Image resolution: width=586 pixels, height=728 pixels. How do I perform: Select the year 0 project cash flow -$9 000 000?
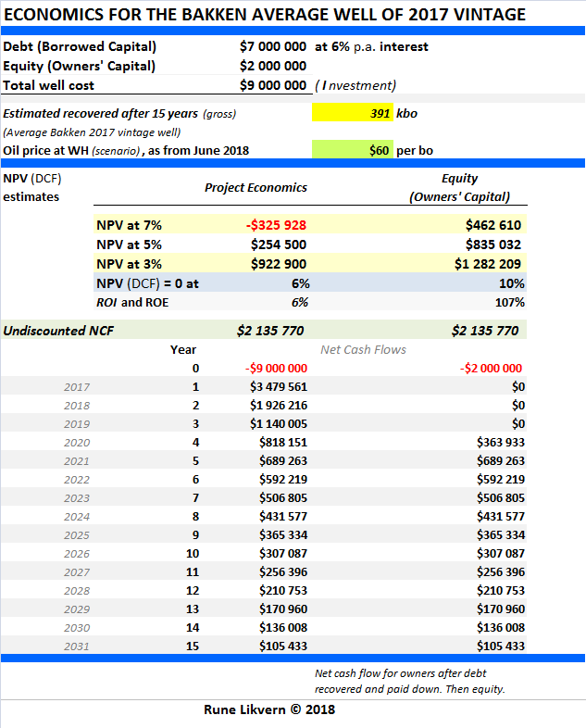(276, 368)
